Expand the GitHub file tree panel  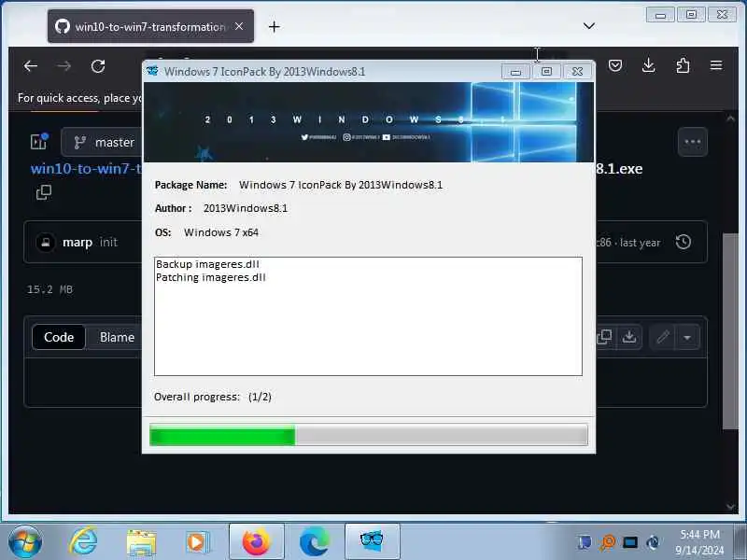click(39, 142)
